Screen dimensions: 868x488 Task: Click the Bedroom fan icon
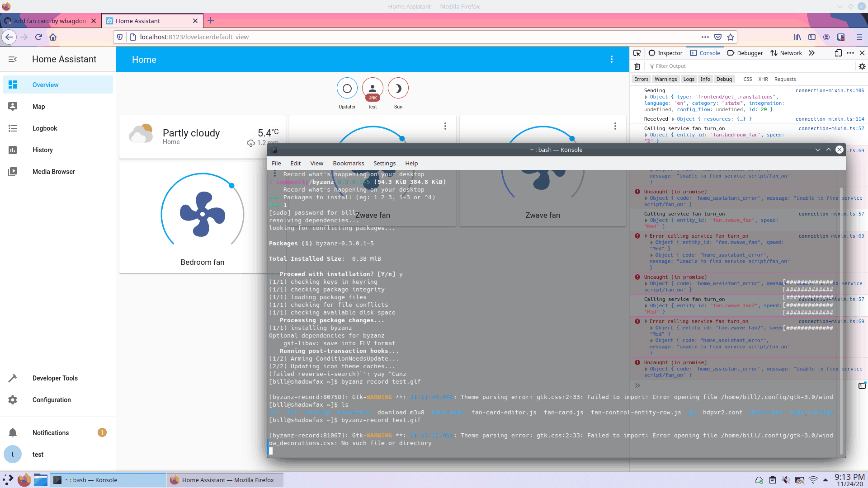coord(203,214)
